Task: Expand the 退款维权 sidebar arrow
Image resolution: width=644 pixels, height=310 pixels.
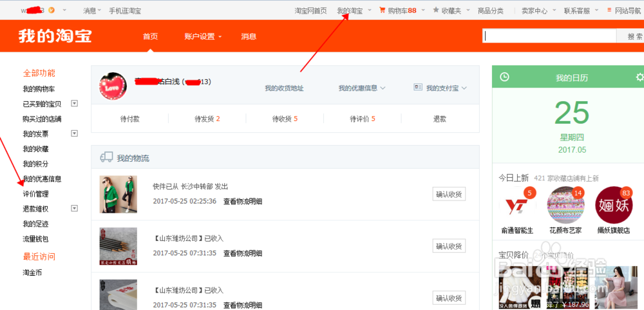Action: click(74, 208)
